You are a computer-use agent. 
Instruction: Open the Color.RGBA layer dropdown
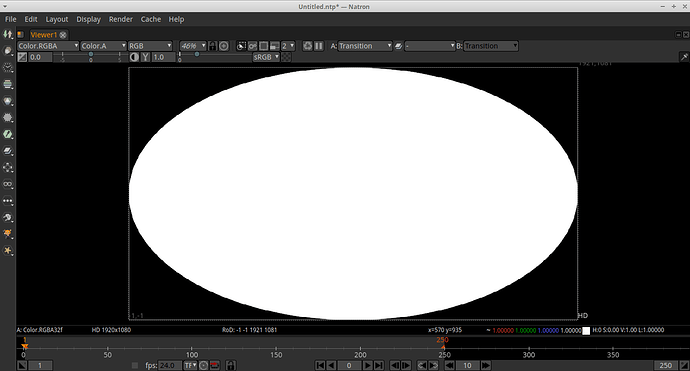tap(48, 46)
